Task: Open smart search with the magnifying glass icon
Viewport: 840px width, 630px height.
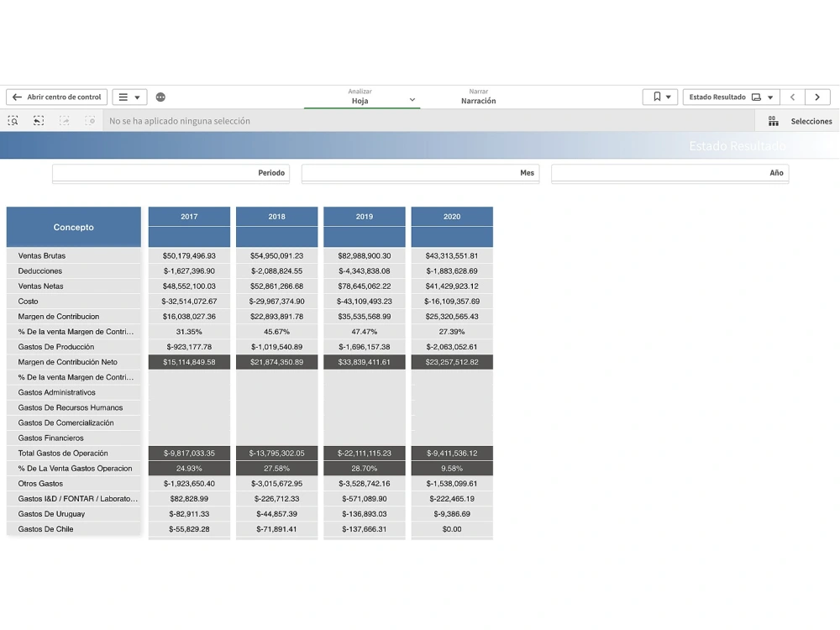Action: coord(13,121)
